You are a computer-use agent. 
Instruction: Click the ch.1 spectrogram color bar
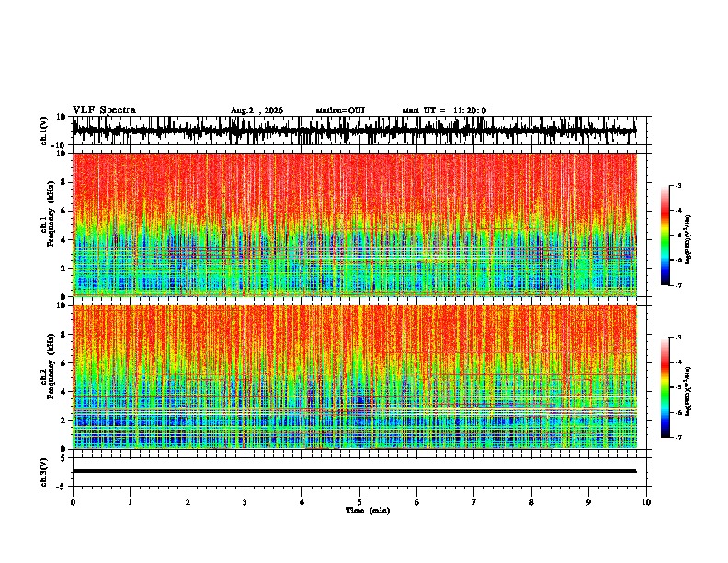[x=665, y=236]
